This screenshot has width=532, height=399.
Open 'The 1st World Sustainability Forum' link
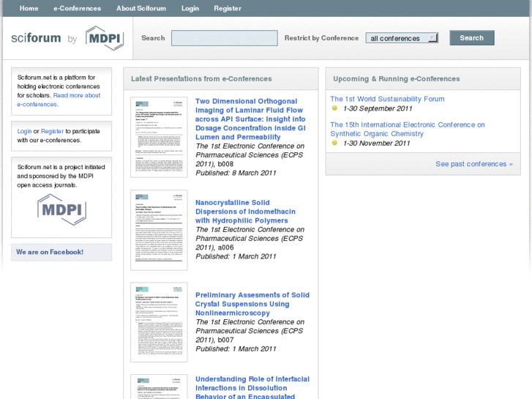click(x=387, y=99)
